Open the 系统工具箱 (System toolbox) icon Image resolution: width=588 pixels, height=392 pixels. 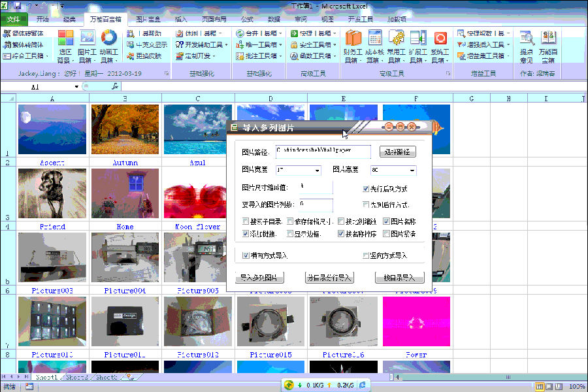tap(440, 39)
